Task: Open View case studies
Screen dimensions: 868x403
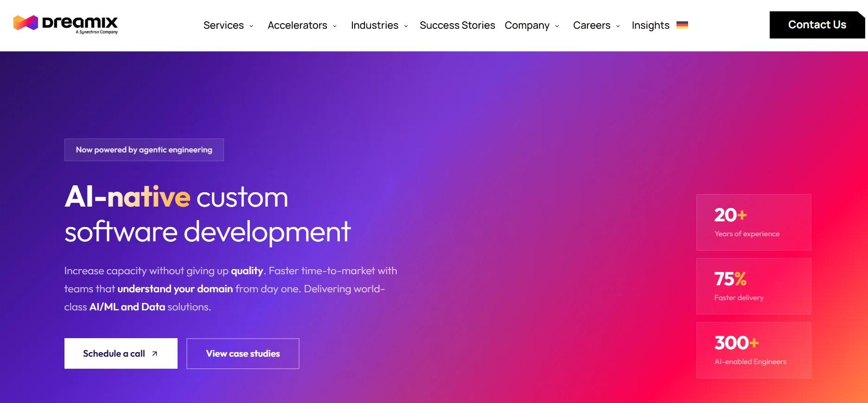Action: 243,353
